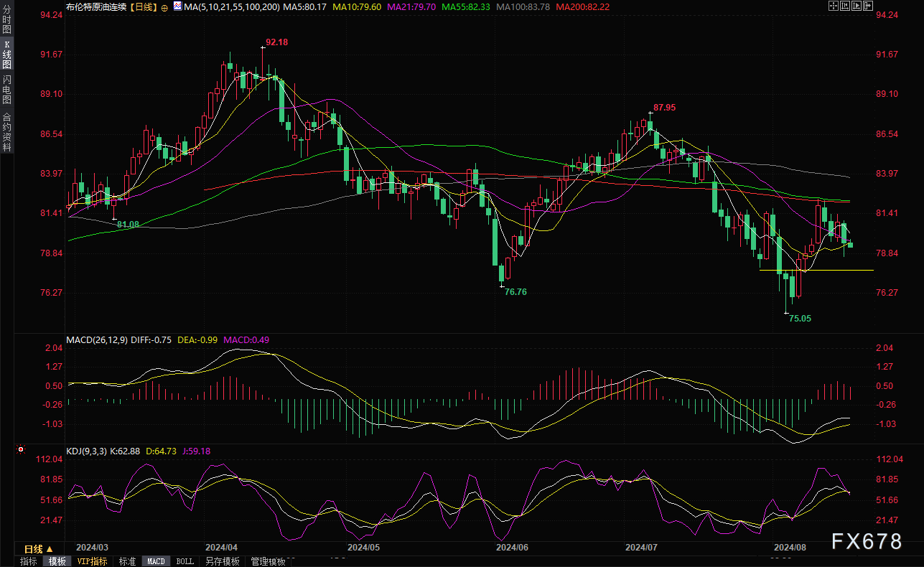Click the crosshair cursor icon at top right
924x567 pixels.
(x=834, y=6)
